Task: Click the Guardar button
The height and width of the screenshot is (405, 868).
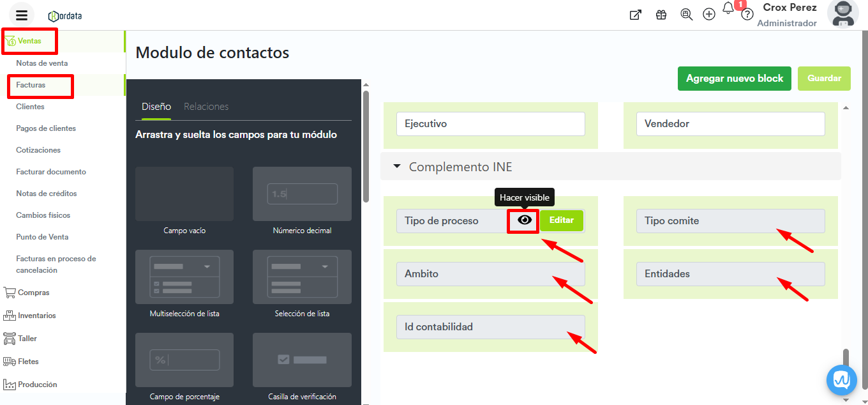Action: (824, 79)
